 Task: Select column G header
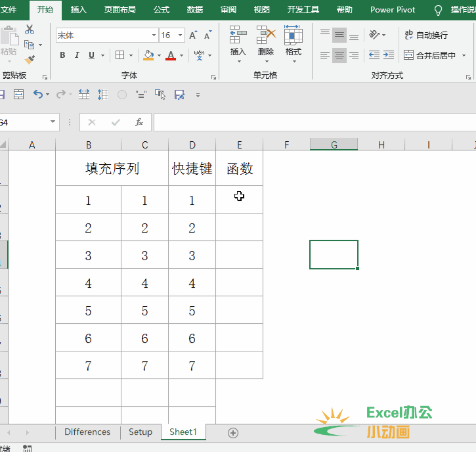(334, 145)
